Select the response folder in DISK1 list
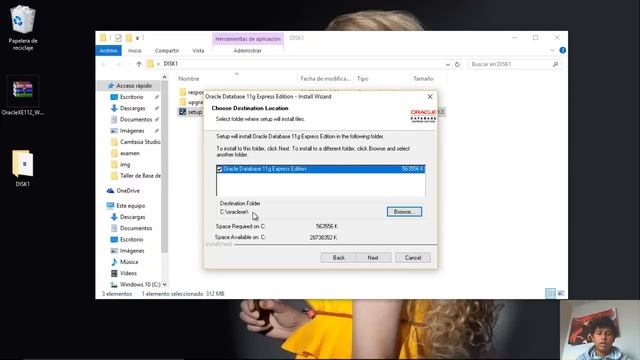640x360 pixels. [x=191, y=92]
